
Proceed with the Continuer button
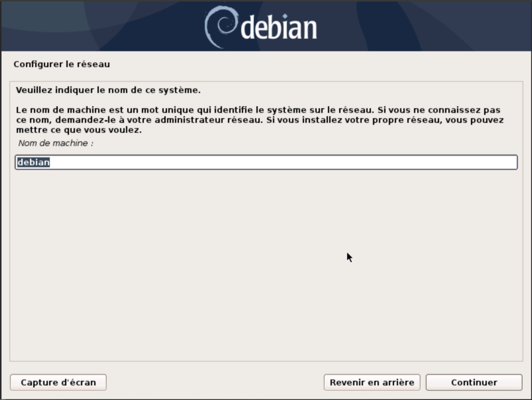(x=474, y=382)
